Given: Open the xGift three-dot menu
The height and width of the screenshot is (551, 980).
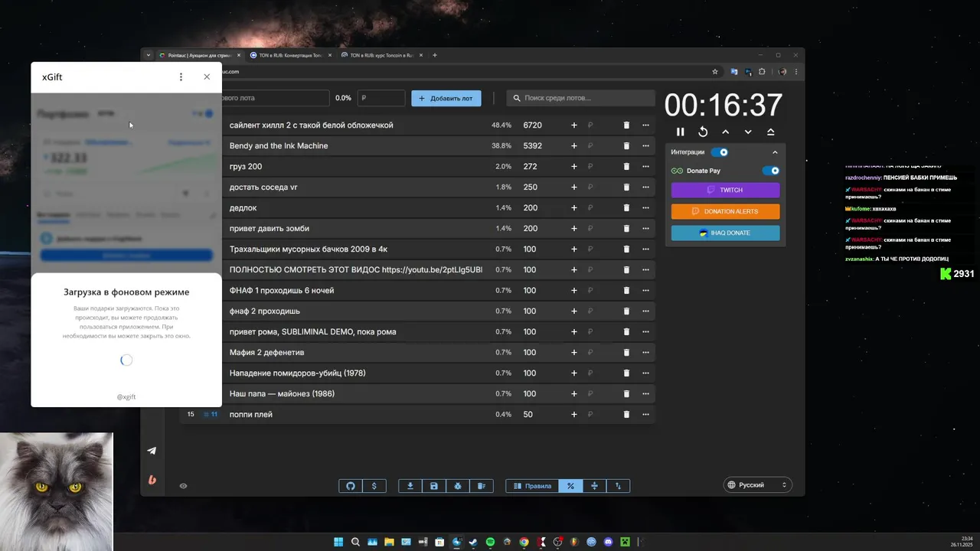Looking at the screenshot, I should (x=181, y=77).
